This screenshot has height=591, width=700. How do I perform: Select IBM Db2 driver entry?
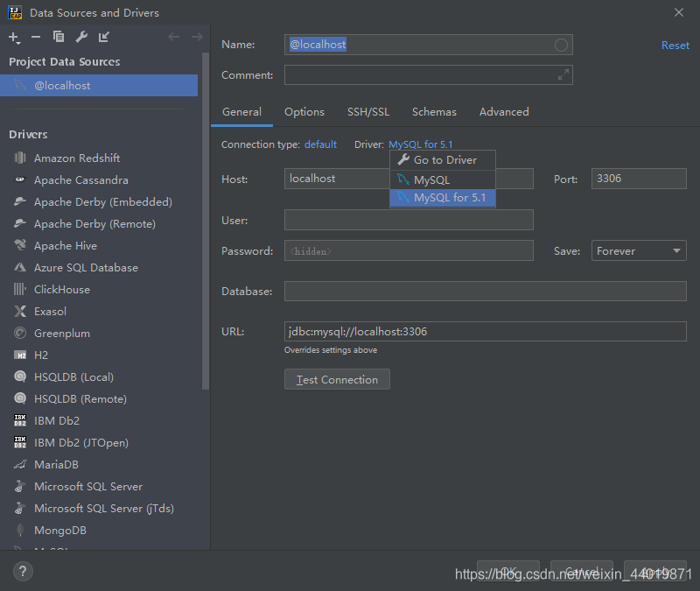(x=101, y=421)
